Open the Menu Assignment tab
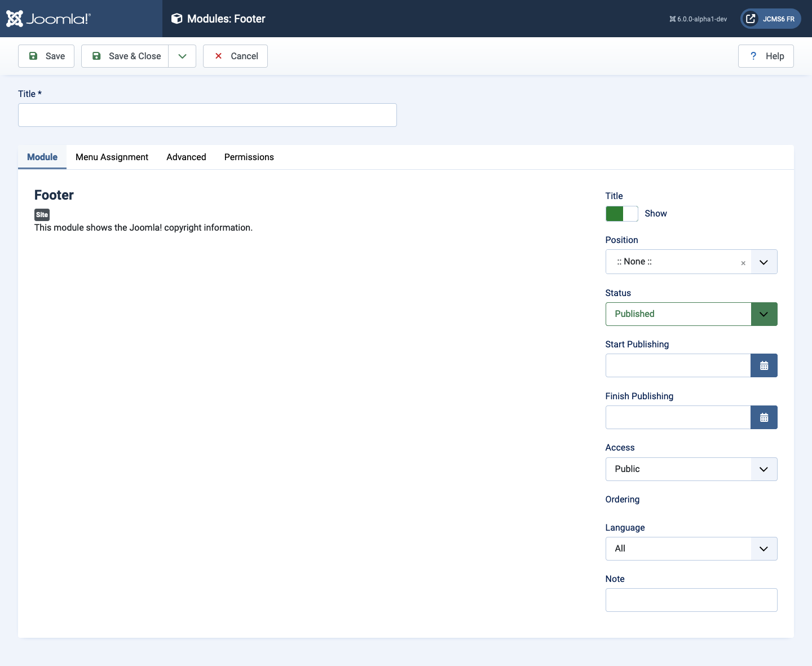Screen dimensions: 812x666 pos(112,157)
